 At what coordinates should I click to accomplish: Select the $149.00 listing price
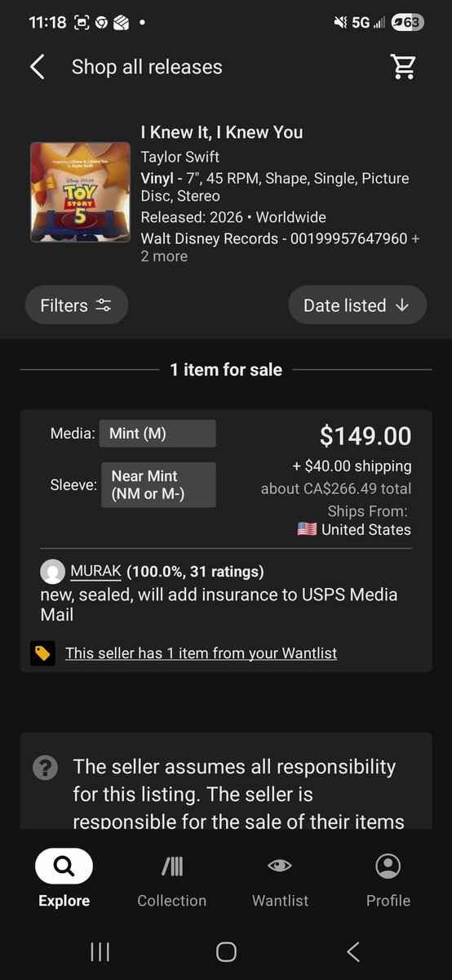tap(366, 436)
